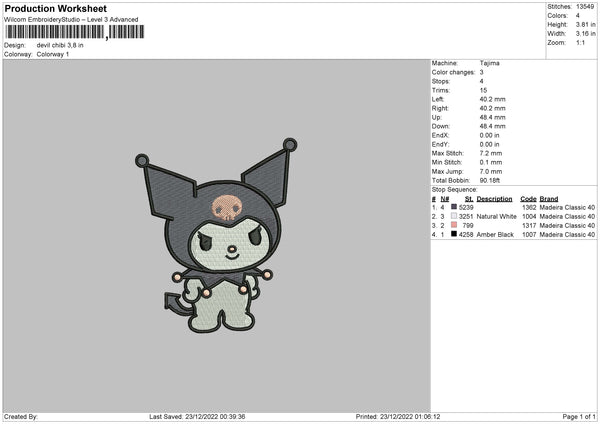
Task: Click the 'Brand' column header
Action: pyautogui.click(x=549, y=199)
